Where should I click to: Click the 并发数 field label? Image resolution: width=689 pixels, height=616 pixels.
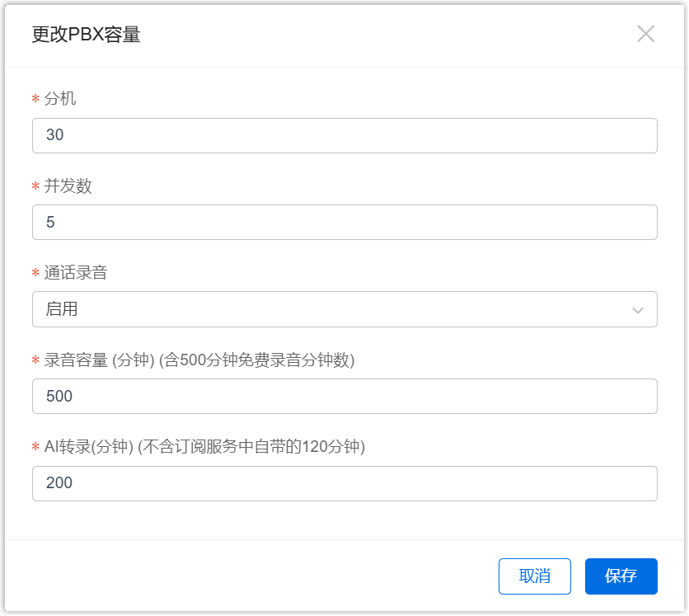pos(68,186)
